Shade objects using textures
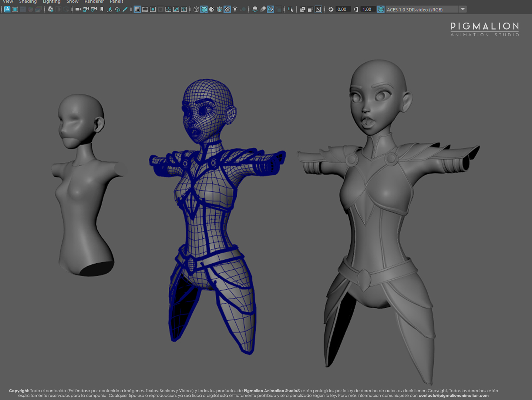 click(228, 9)
